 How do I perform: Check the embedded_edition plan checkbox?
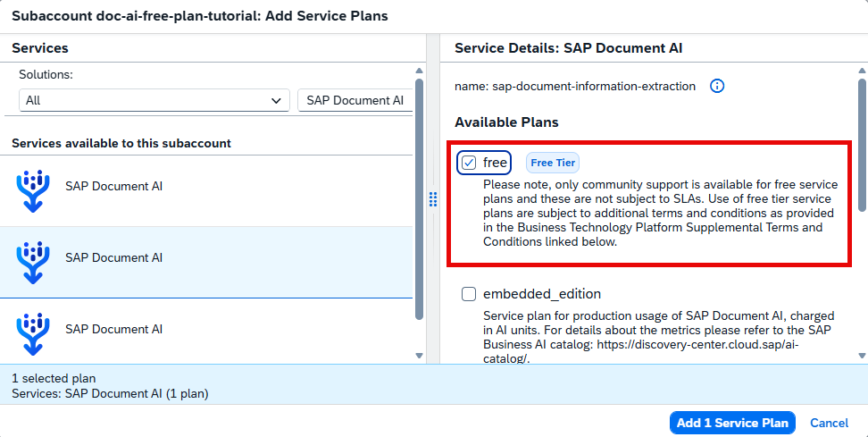tap(469, 294)
